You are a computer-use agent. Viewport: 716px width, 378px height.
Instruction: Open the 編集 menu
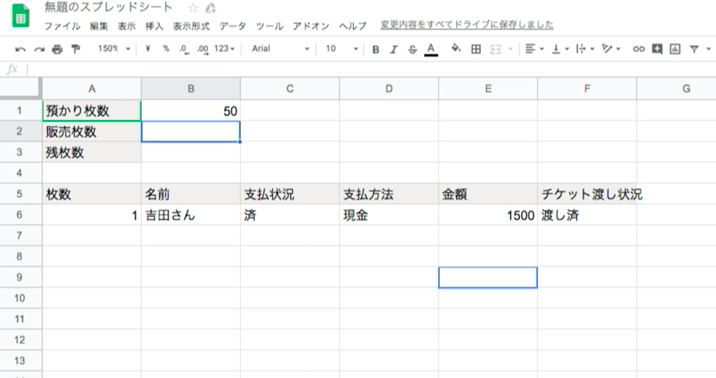pyautogui.click(x=99, y=26)
